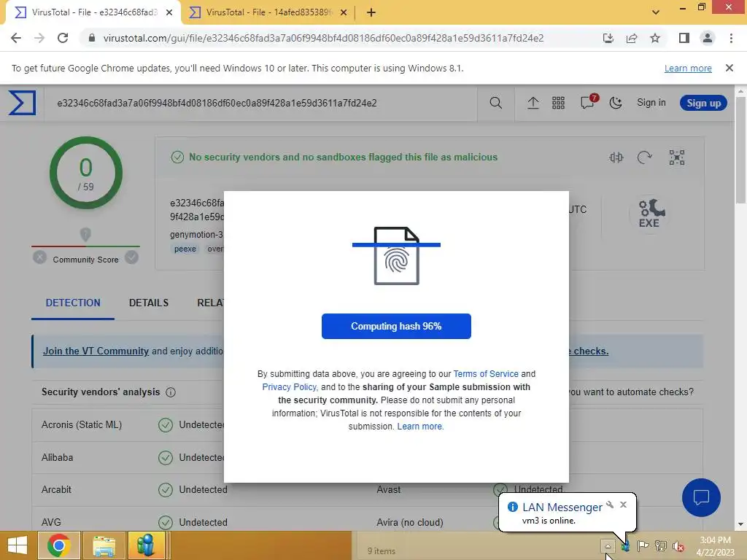Switch to the DETECTION tab
The height and width of the screenshot is (560, 747).
pyautogui.click(x=73, y=303)
